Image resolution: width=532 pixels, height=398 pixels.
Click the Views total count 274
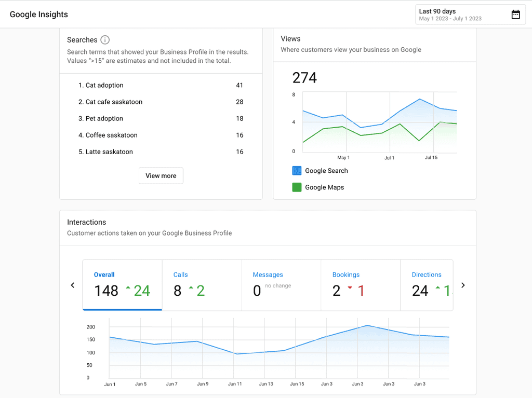coord(304,78)
